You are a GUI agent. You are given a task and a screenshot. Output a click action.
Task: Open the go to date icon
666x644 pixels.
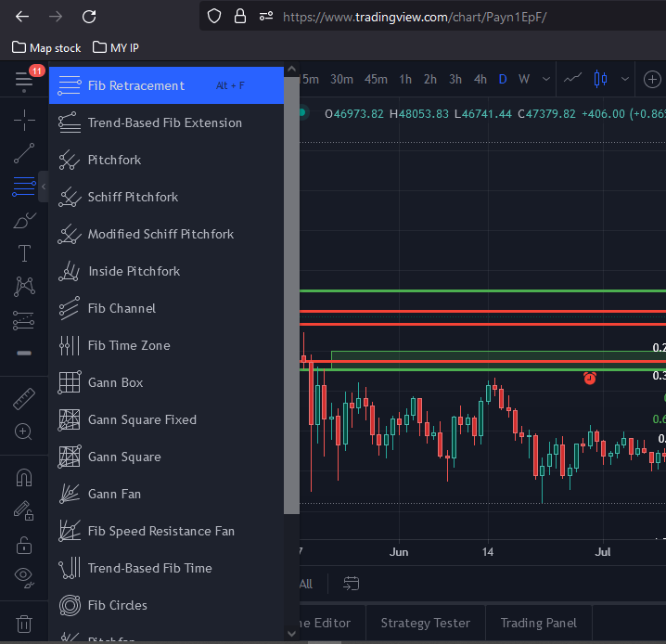[x=351, y=584]
